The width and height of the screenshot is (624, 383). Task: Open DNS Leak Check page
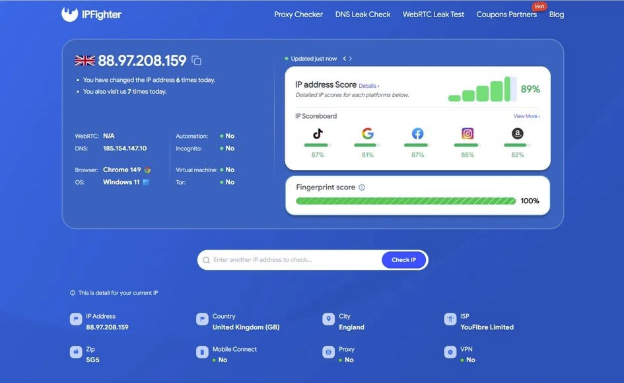click(x=363, y=14)
